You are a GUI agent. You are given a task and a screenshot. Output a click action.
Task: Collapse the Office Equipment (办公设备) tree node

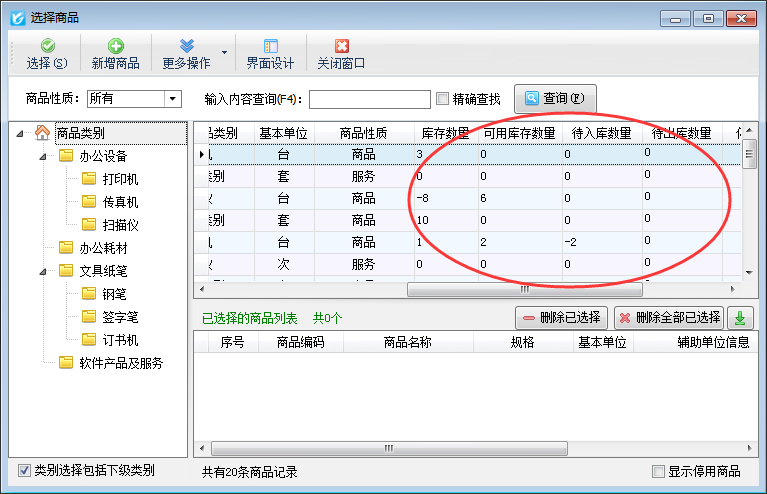(x=42, y=156)
